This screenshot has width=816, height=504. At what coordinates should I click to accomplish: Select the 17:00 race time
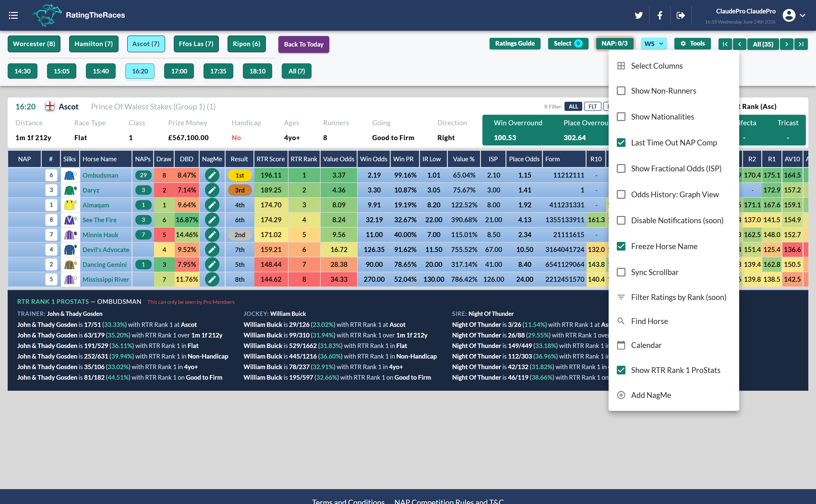[179, 71]
